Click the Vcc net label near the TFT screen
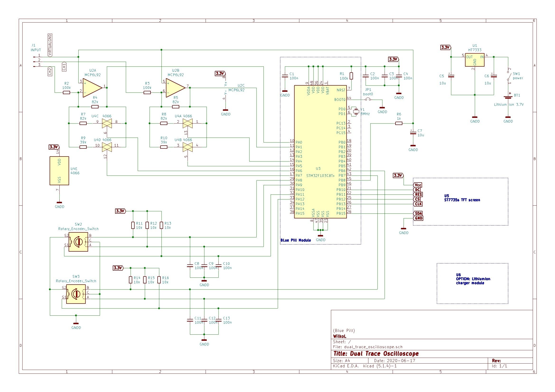The image size is (555, 392). pyautogui.click(x=418, y=185)
